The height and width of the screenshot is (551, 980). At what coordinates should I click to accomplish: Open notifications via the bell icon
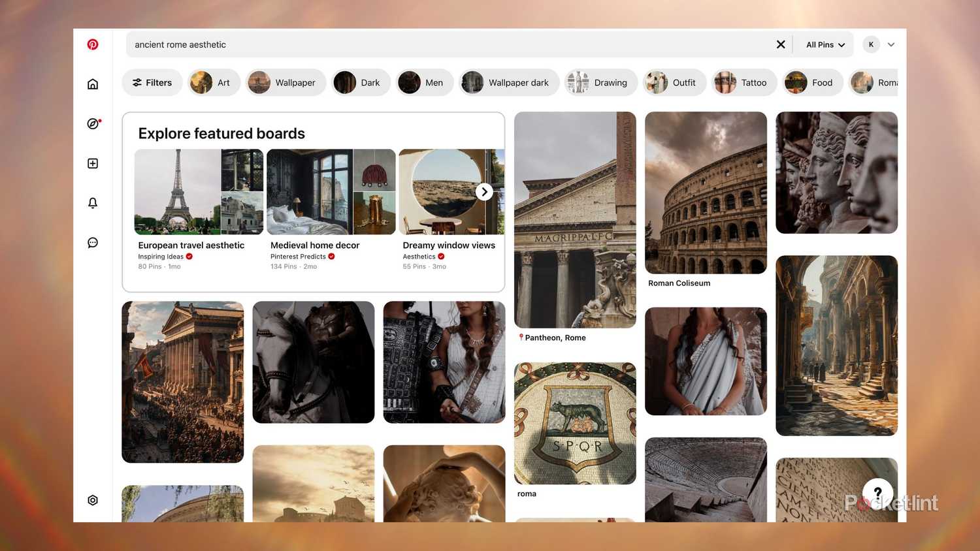coord(93,202)
